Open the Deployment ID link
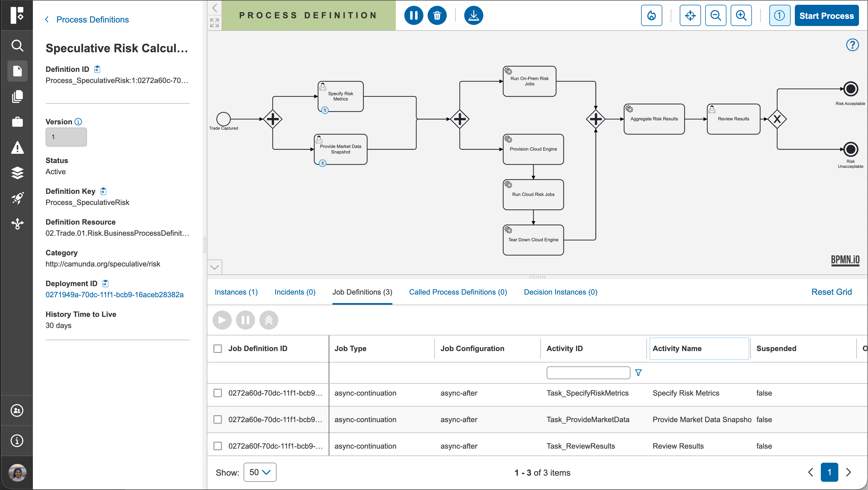868x490 pixels. (x=115, y=295)
